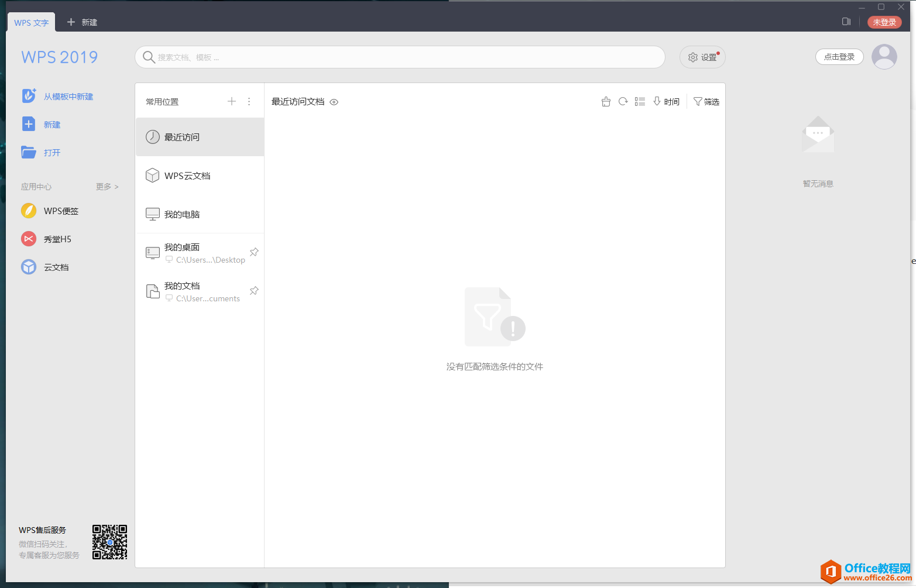Sort documents by 时间

[666, 101]
